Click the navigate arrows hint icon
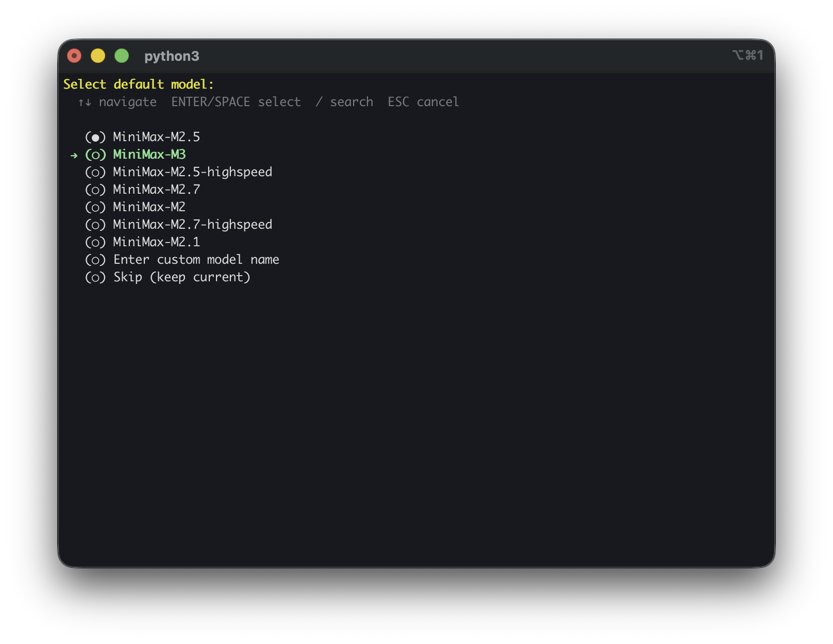 click(85, 103)
